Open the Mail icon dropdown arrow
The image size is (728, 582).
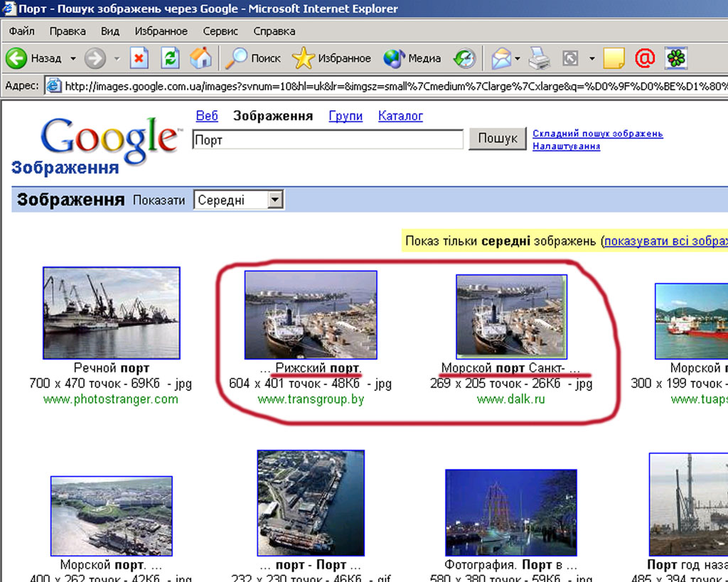coord(518,58)
